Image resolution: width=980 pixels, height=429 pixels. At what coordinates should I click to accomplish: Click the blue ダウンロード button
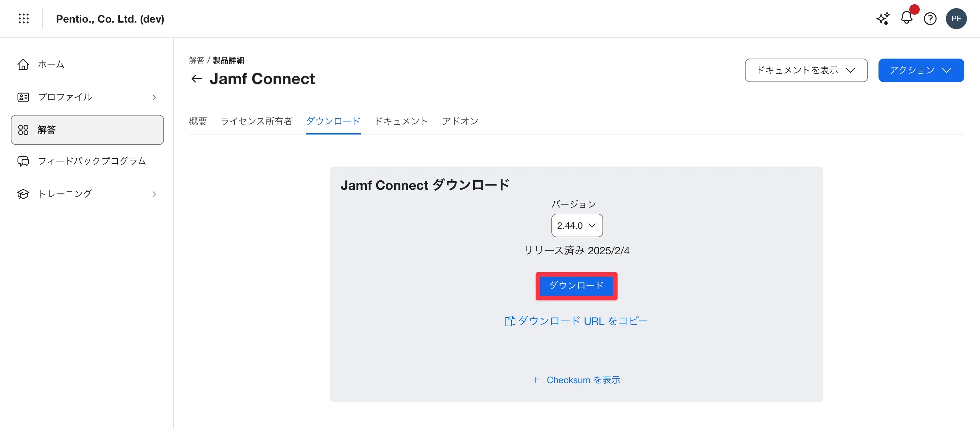click(x=576, y=286)
